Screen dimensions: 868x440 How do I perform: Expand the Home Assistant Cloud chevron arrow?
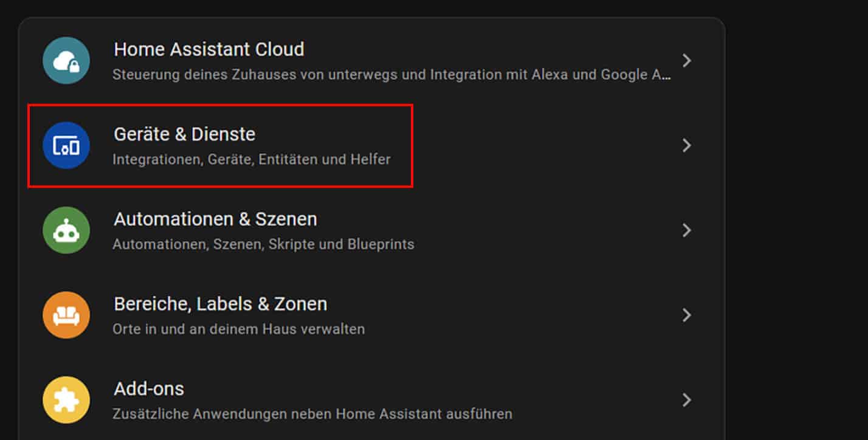tap(687, 60)
